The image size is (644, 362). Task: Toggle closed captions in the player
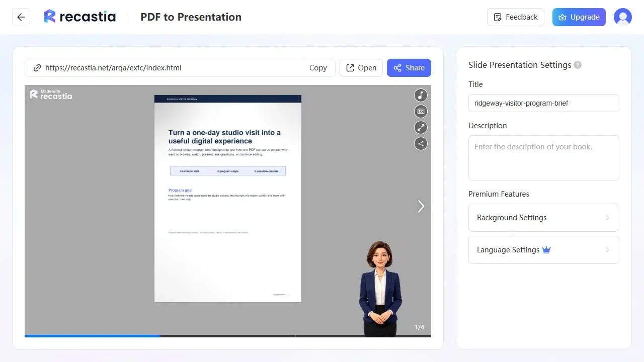[421, 111]
